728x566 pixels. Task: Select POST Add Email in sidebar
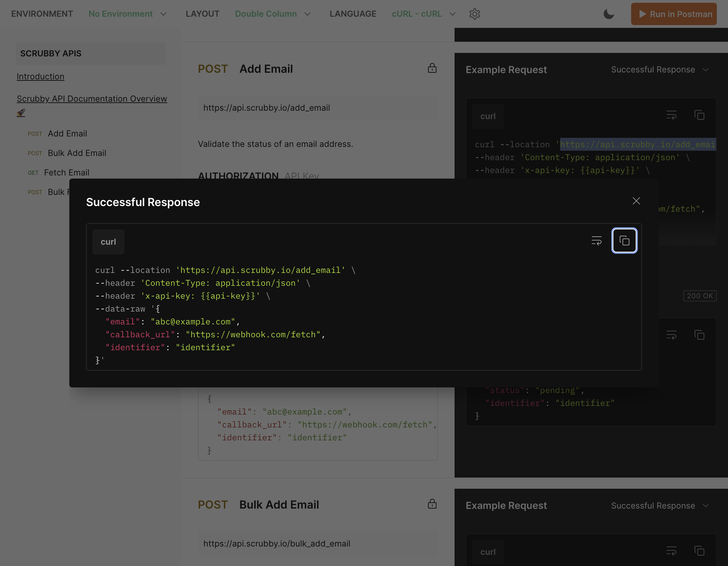tap(57, 134)
